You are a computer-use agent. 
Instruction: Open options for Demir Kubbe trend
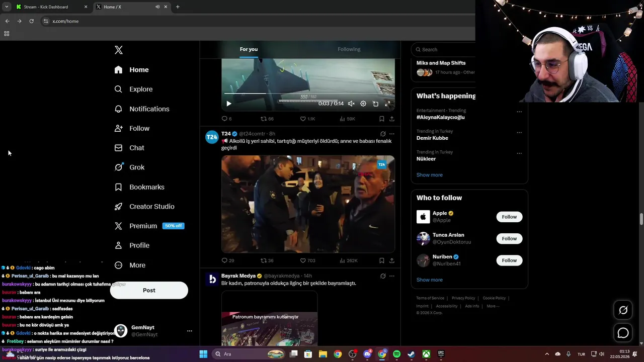pyautogui.click(x=519, y=133)
